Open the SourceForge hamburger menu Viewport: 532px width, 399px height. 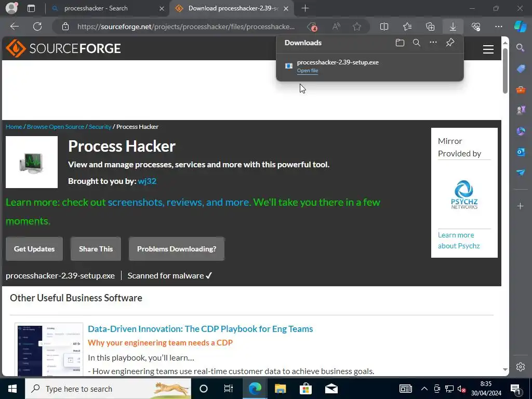(488, 49)
